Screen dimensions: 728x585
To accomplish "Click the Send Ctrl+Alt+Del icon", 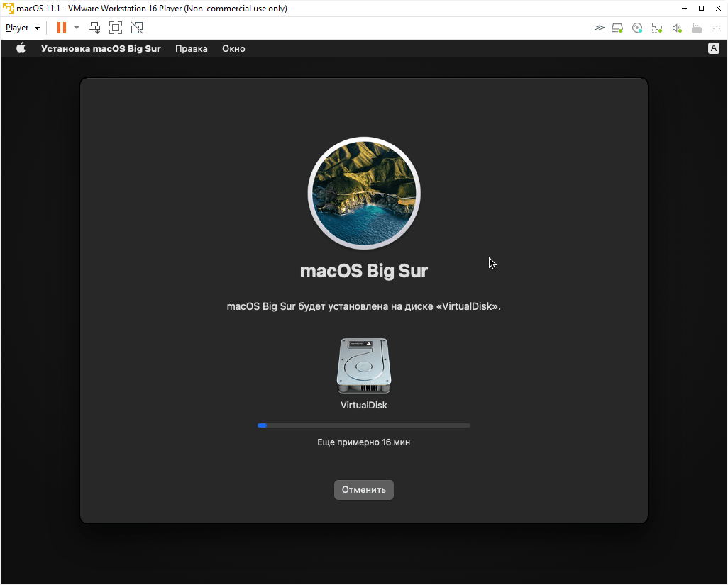I will (94, 28).
